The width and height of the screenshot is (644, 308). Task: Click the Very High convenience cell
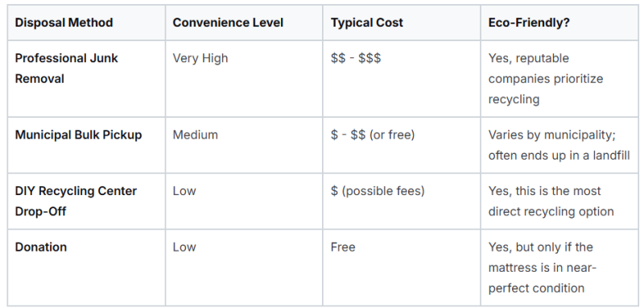200,58
